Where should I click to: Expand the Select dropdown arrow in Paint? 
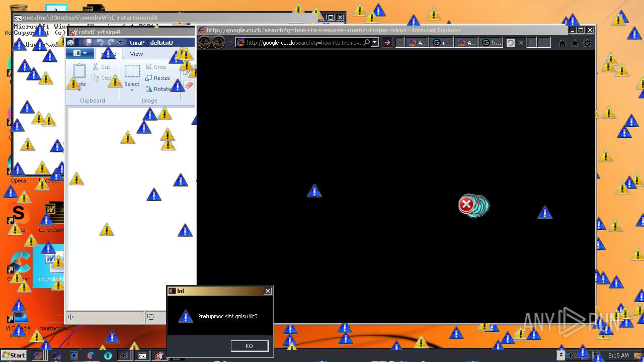[132, 90]
